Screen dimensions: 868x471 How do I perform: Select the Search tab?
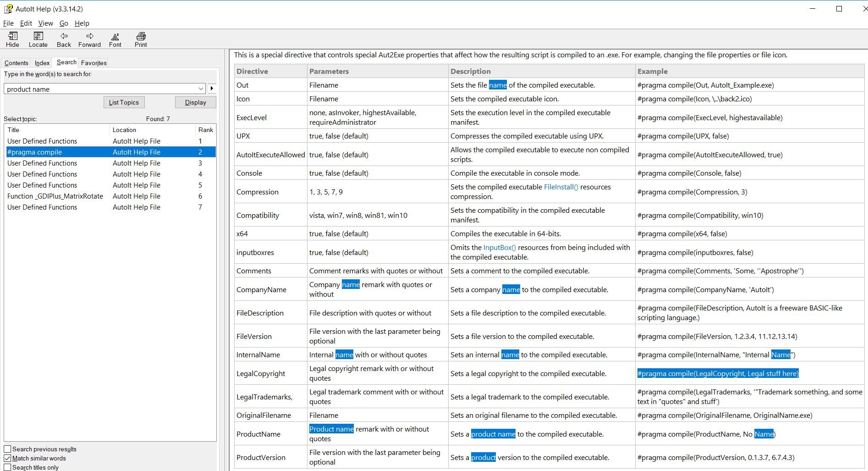(x=66, y=62)
